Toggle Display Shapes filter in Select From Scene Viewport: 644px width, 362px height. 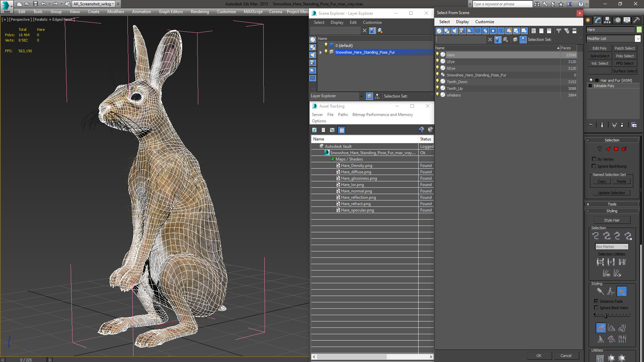(447, 31)
